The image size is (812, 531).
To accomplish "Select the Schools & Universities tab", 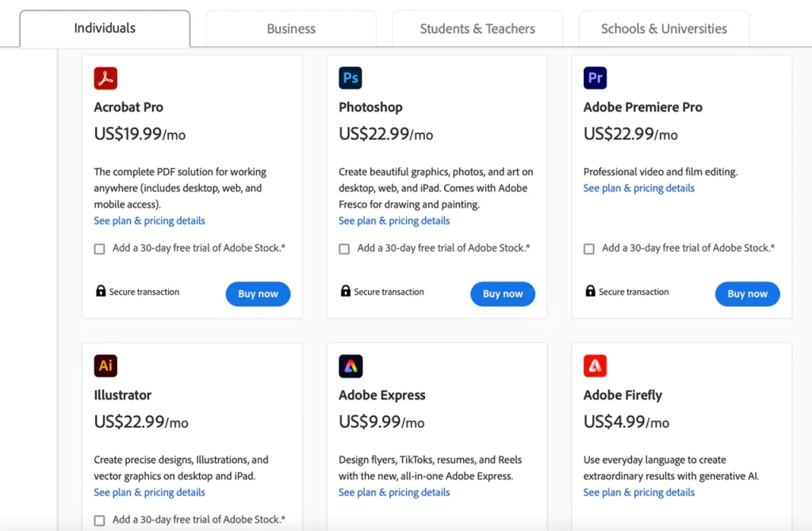I will coord(664,29).
